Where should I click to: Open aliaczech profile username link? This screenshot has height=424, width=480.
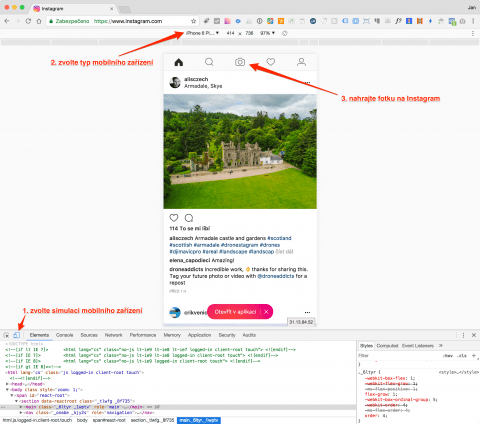pos(196,79)
